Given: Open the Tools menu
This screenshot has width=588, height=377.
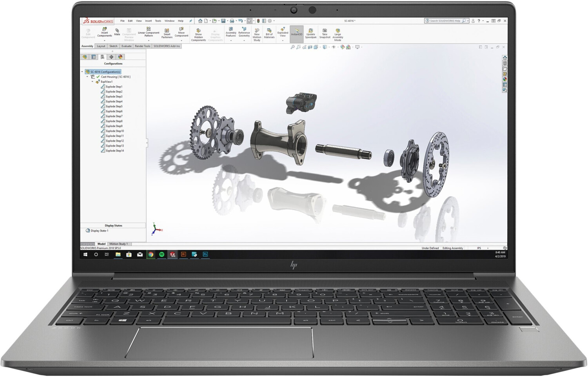Looking at the screenshot, I should coord(158,21).
